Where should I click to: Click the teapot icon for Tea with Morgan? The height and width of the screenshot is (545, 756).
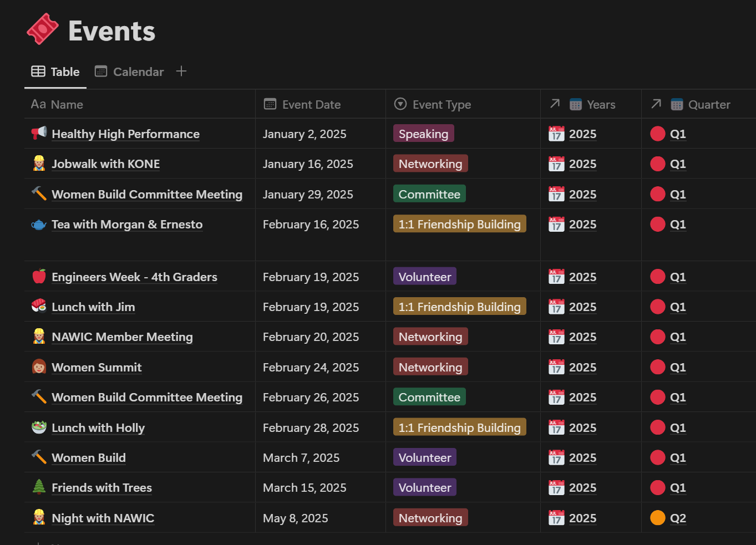(39, 225)
